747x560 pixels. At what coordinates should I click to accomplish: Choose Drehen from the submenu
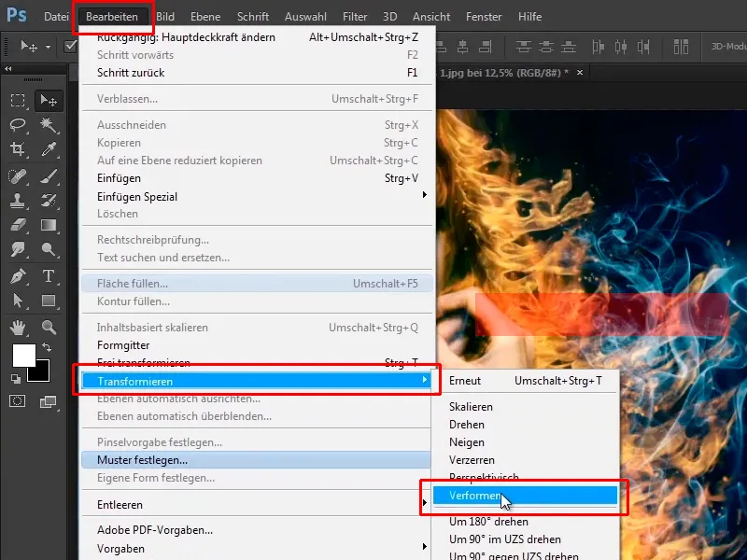[525, 425]
